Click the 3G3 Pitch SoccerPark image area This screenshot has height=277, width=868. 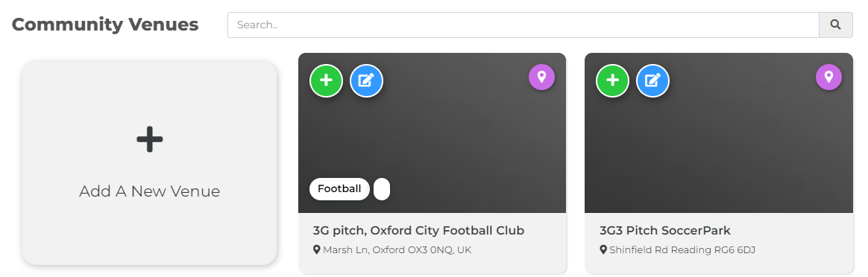(719, 138)
